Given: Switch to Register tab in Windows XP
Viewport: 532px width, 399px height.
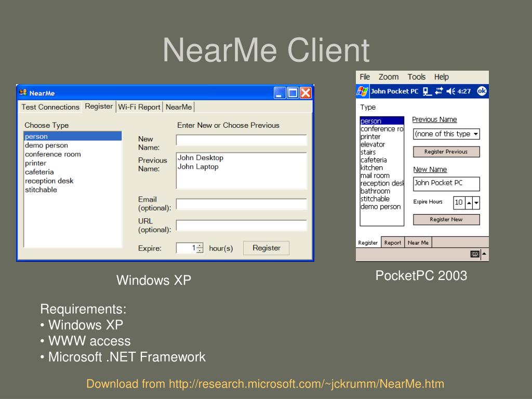Looking at the screenshot, I should (x=99, y=107).
